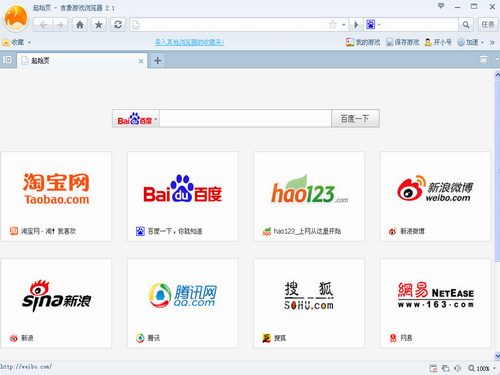Click the speech bubble feedback icon in title bar

point(441,6)
